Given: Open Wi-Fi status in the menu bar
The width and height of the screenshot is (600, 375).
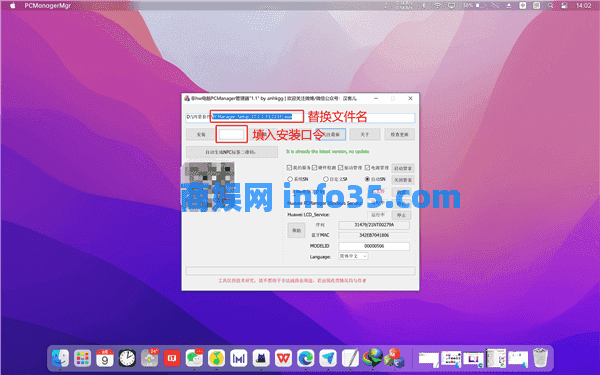Looking at the screenshot, I should [437, 5].
